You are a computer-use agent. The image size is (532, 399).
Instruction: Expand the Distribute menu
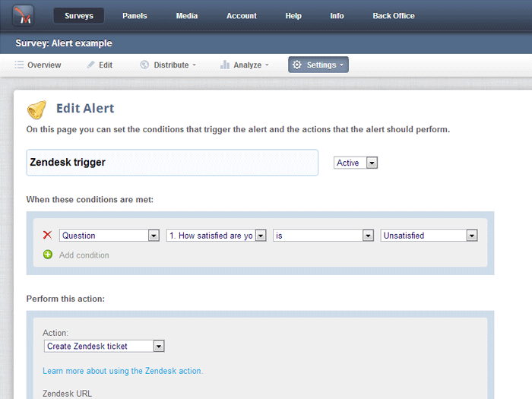pos(168,65)
